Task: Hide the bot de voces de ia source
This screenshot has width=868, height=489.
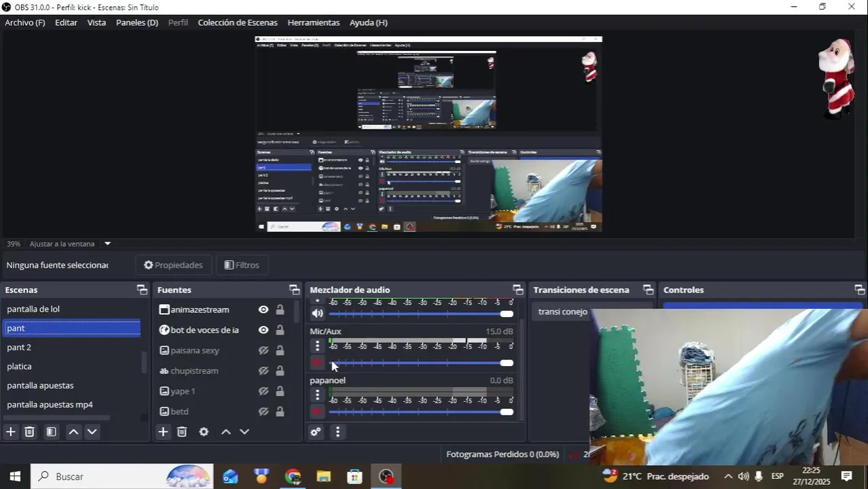Action: click(x=264, y=330)
